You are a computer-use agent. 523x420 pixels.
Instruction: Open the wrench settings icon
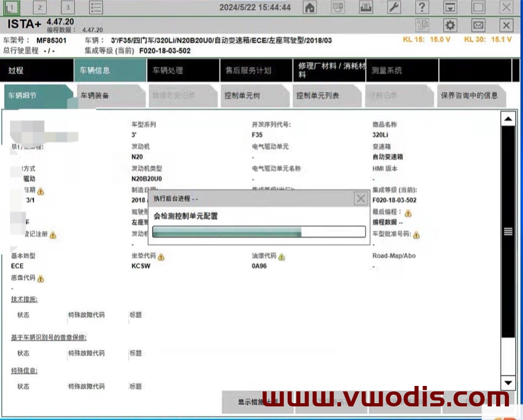[x=394, y=7]
